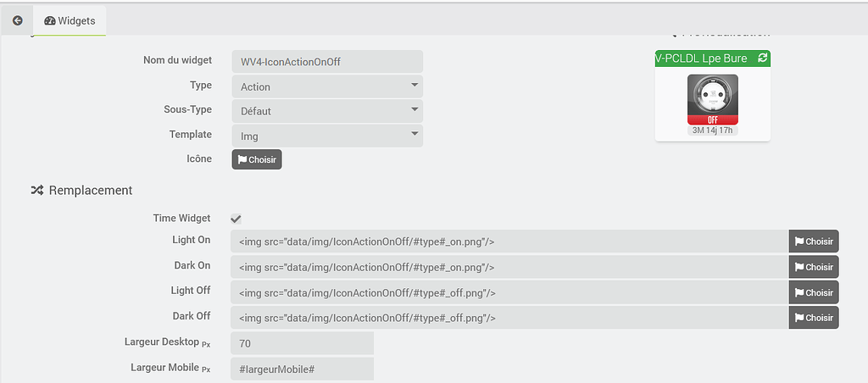The height and width of the screenshot is (383, 868).
Task: Click the refresh icon in widget preview
Action: (762, 58)
